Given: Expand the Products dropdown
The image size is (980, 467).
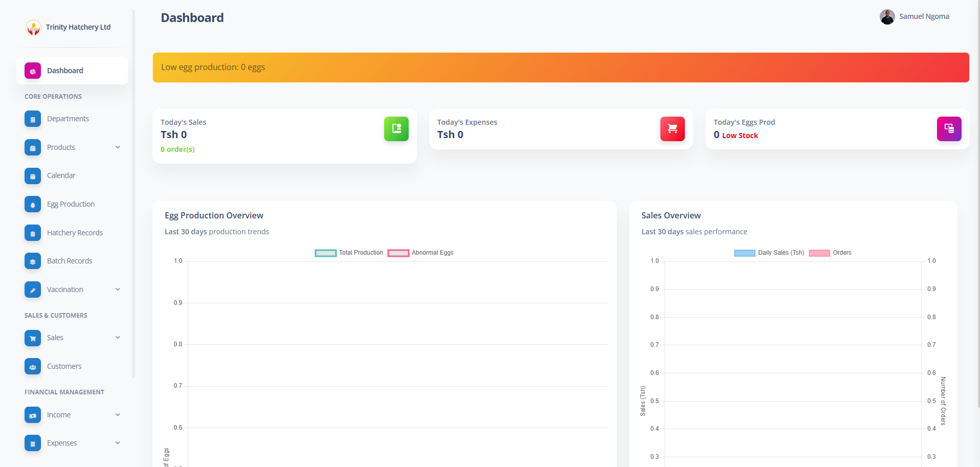Looking at the screenshot, I should coord(118,147).
